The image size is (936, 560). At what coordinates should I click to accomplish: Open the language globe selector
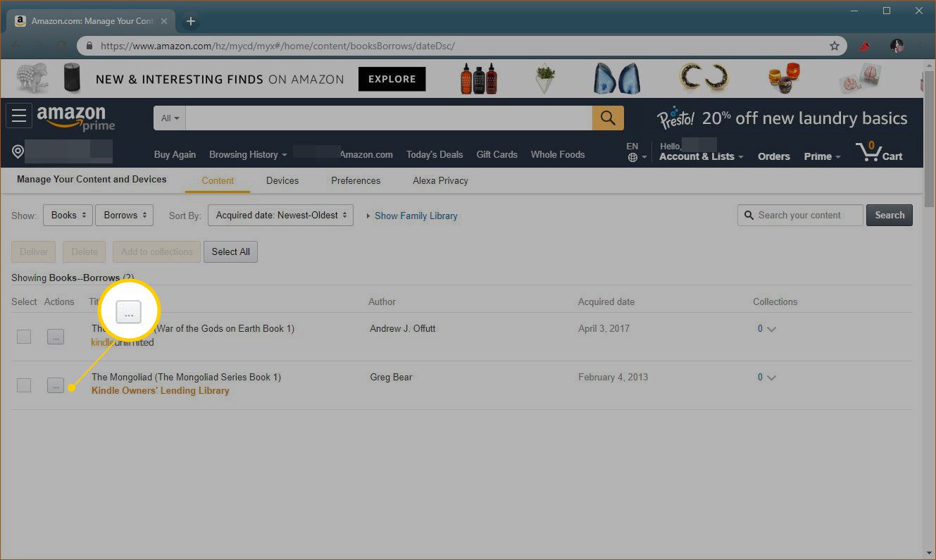click(636, 152)
